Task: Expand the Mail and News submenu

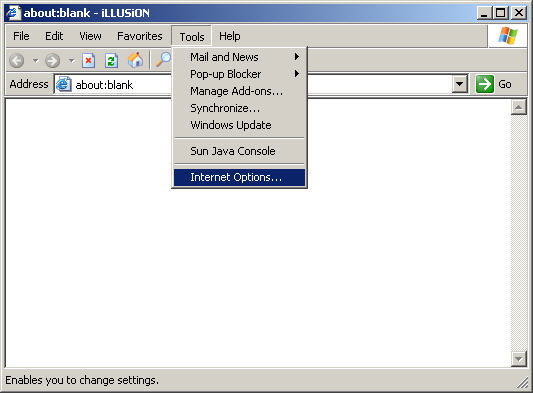Action: (x=240, y=57)
